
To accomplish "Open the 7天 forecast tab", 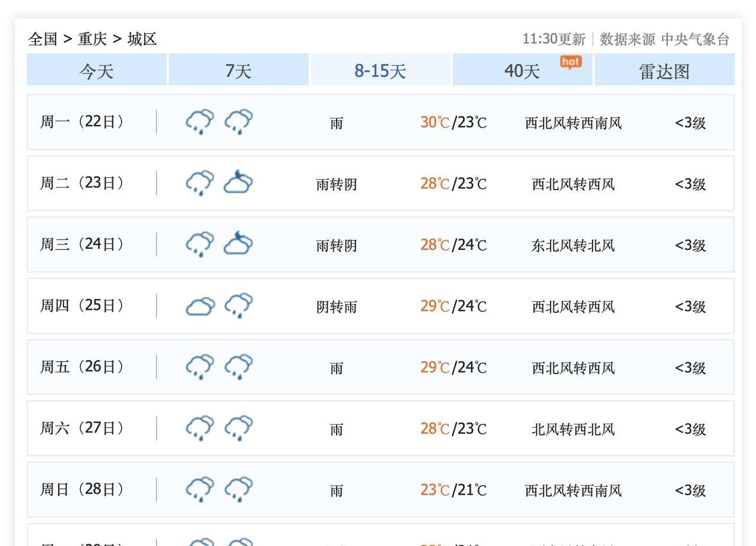I will tap(239, 71).
